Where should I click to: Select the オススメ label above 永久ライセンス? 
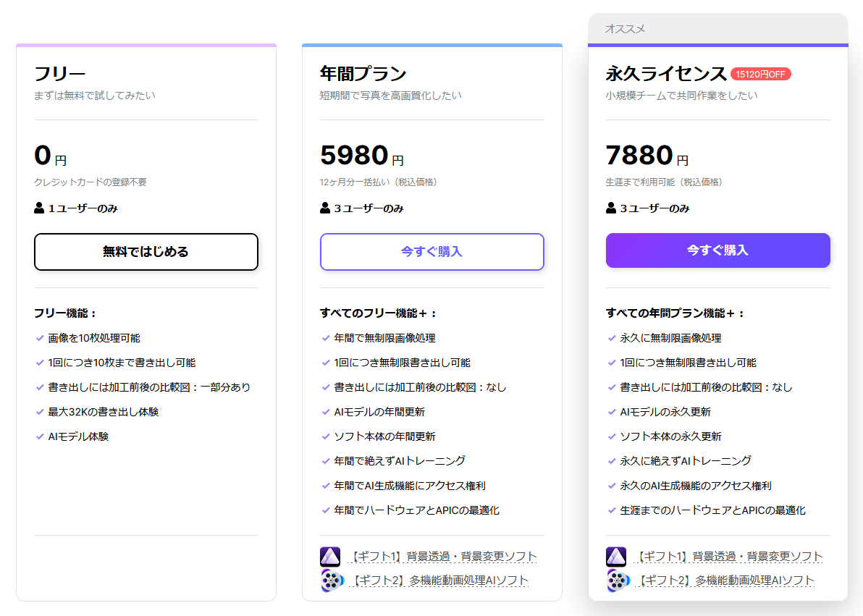[625, 29]
